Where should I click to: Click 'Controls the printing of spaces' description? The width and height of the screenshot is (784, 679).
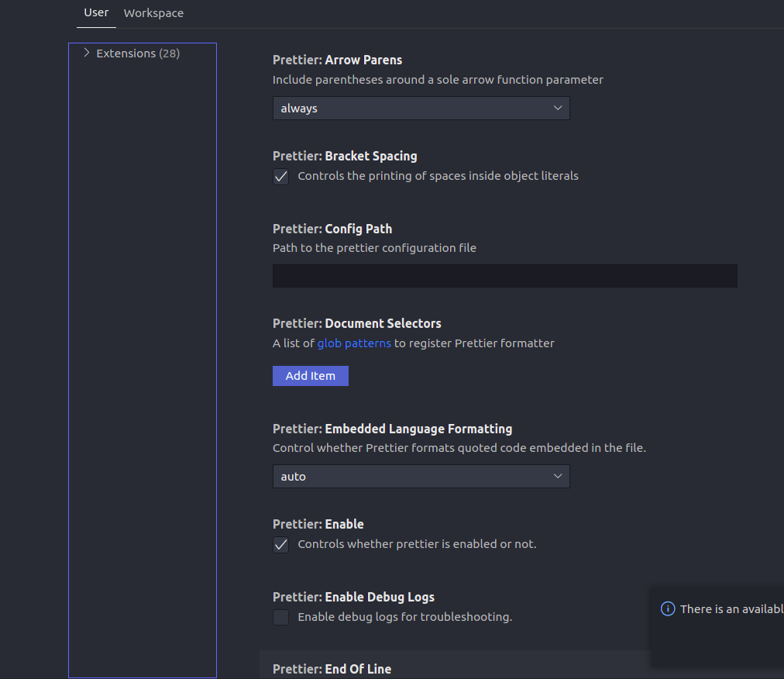point(438,176)
